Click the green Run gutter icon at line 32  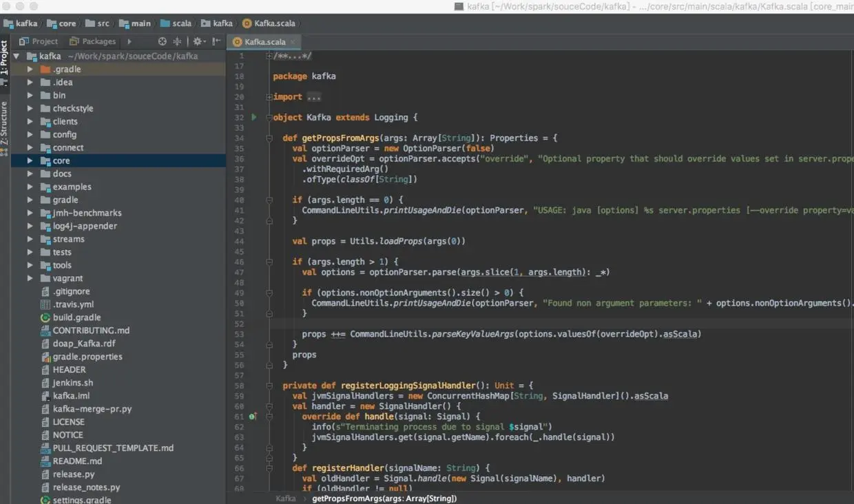pos(253,118)
